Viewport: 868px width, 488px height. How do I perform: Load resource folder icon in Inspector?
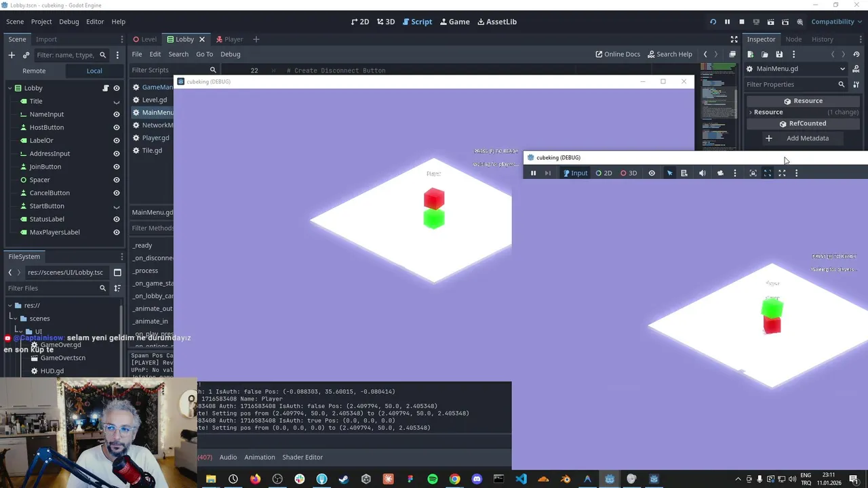(764, 54)
